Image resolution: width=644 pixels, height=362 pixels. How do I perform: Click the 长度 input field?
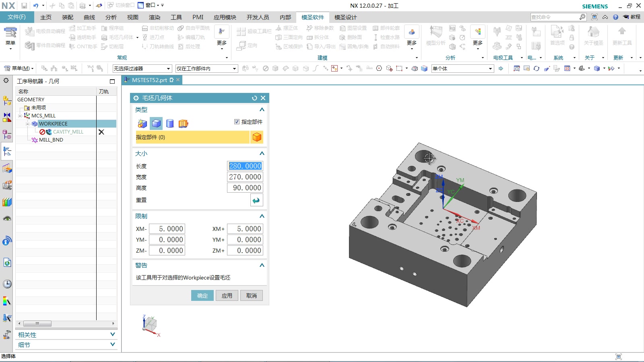(245, 166)
